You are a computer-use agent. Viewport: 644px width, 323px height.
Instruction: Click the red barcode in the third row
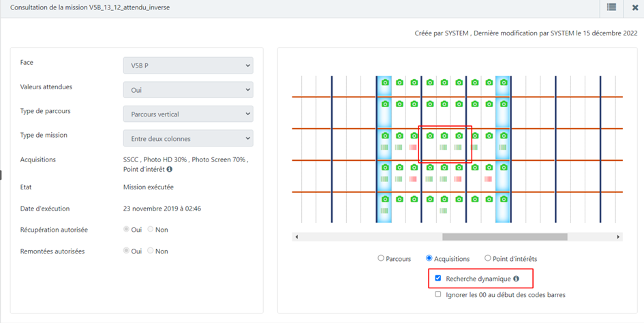(x=414, y=147)
